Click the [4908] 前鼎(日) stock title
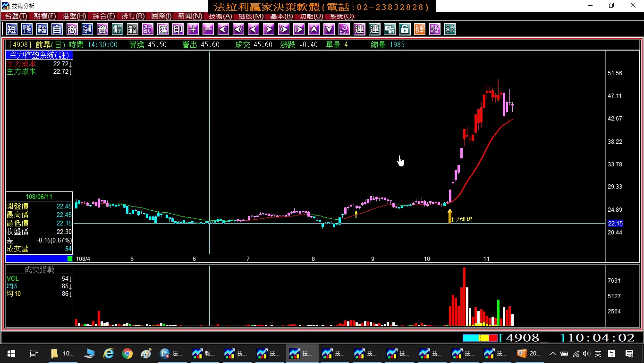This screenshot has width=644, height=363. pyautogui.click(x=37, y=45)
